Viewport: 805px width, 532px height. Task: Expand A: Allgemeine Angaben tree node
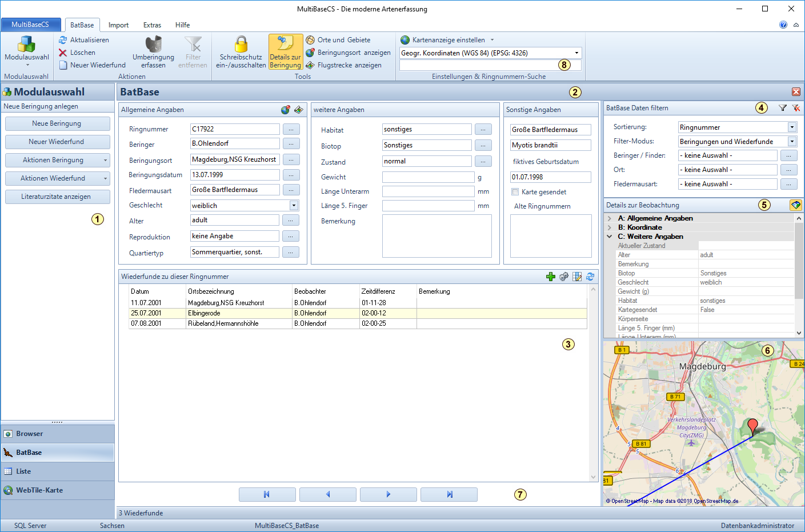(610, 218)
